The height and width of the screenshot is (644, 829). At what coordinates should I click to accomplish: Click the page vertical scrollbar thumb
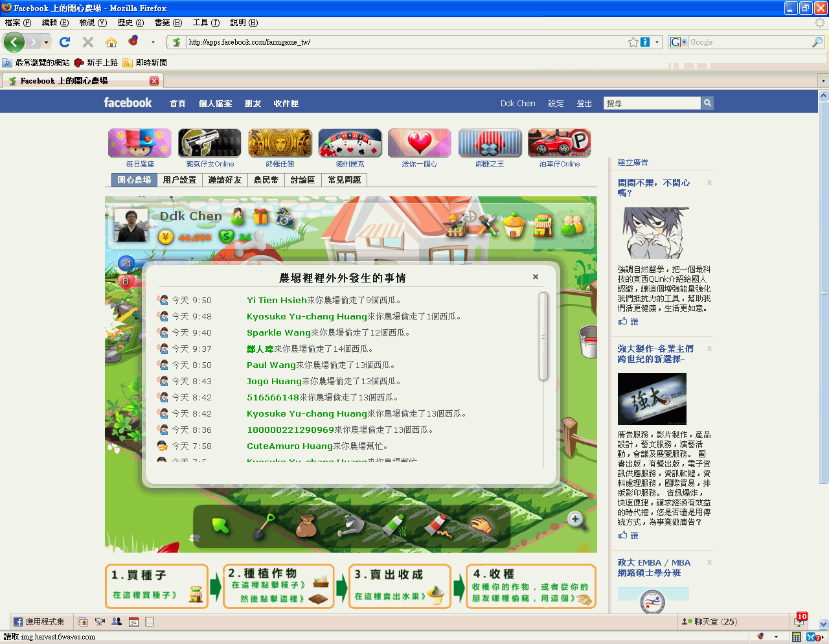823,292
